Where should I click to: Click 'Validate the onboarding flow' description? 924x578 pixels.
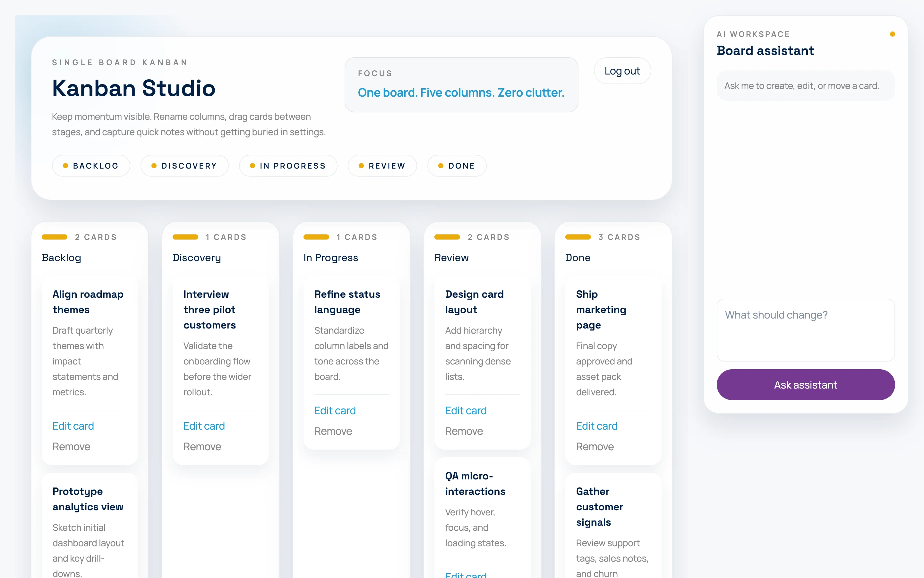point(217,369)
